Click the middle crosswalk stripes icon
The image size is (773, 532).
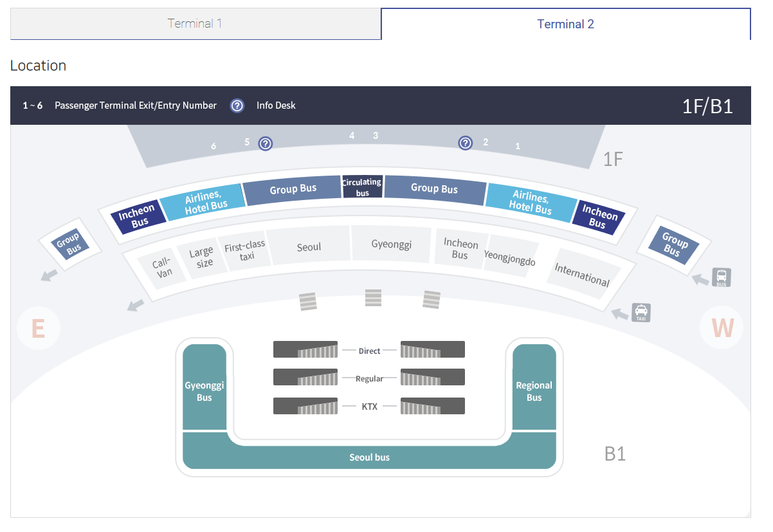(373, 297)
